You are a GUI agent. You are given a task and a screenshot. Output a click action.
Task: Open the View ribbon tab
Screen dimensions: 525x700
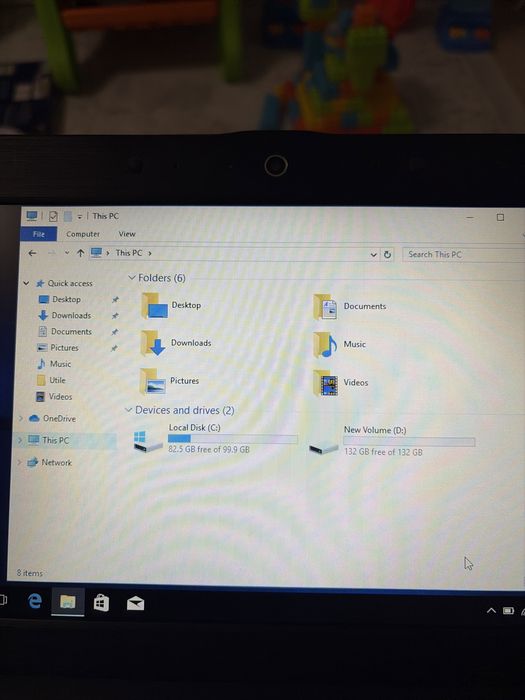point(127,234)
